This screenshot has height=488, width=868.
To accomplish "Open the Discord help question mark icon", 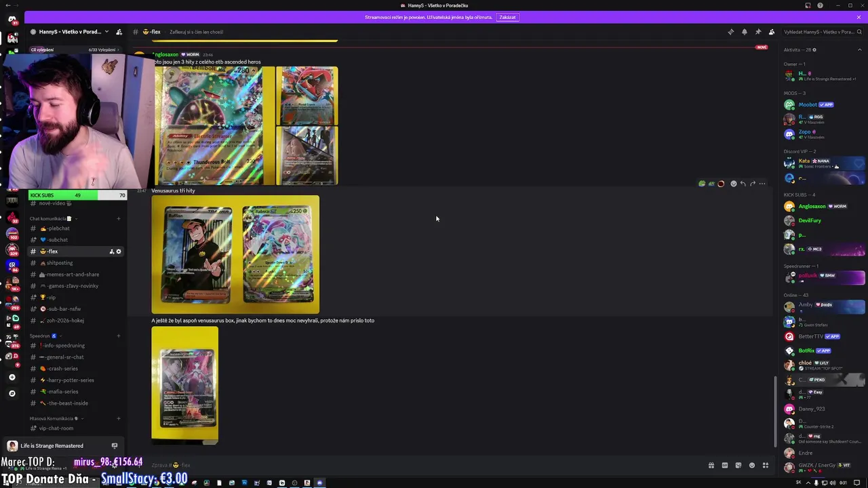I will pos(821,5).
